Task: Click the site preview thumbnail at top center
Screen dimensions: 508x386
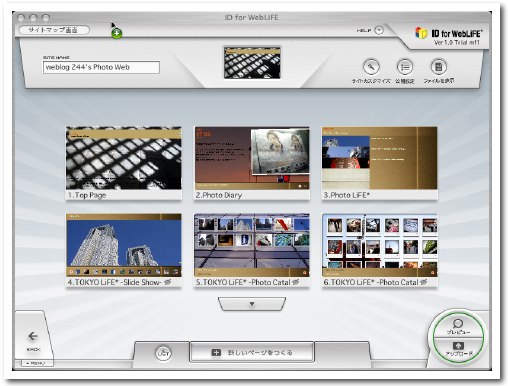Action: point(252,63)
